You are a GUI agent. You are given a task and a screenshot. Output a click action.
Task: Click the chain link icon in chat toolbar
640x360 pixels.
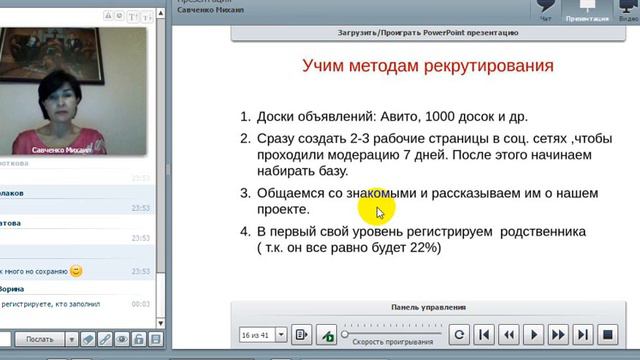pos(105,339)
